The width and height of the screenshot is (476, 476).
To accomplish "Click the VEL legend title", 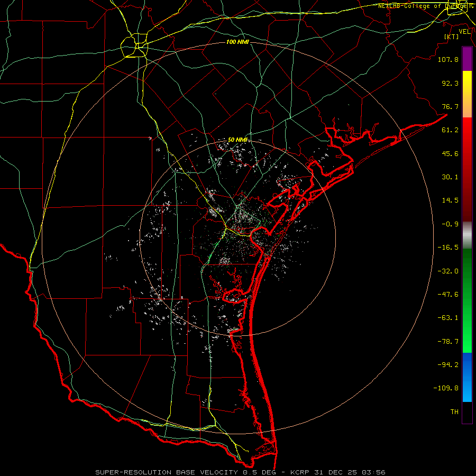I will 464,32.
